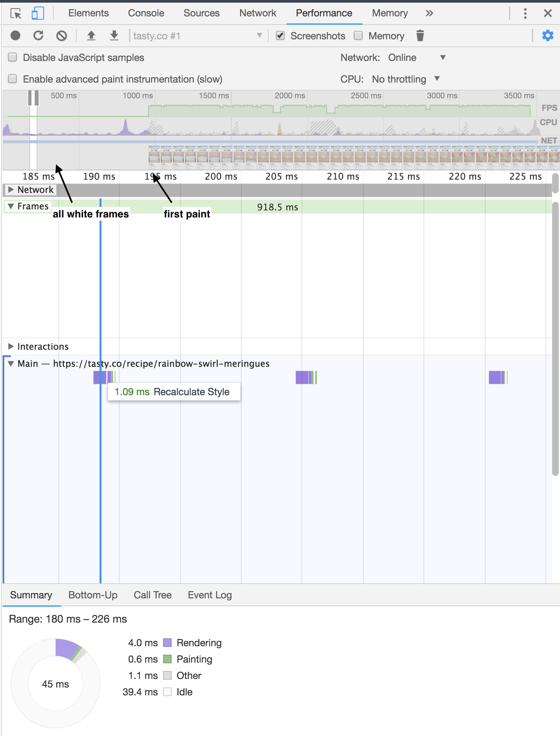Click the first screenshot thumbnail in the filmstrip

pos(154,157)
